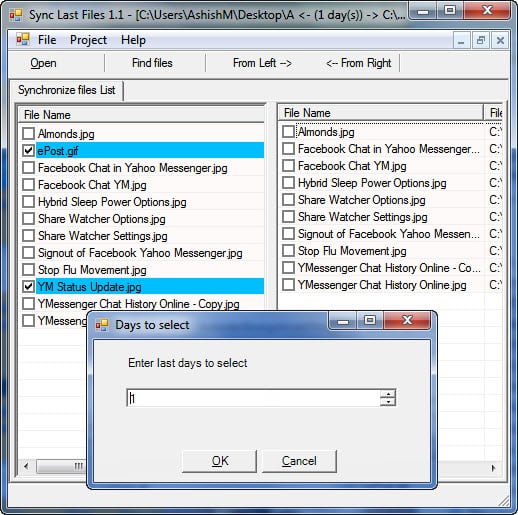The image size is (518, 515).
Task: Open the Project menu
Action: click(88, 40)
